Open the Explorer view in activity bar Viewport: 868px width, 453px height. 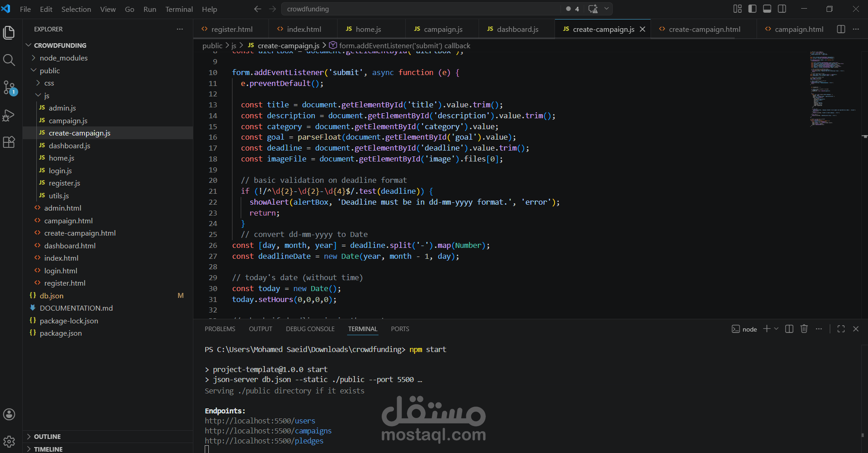point(9,33)
